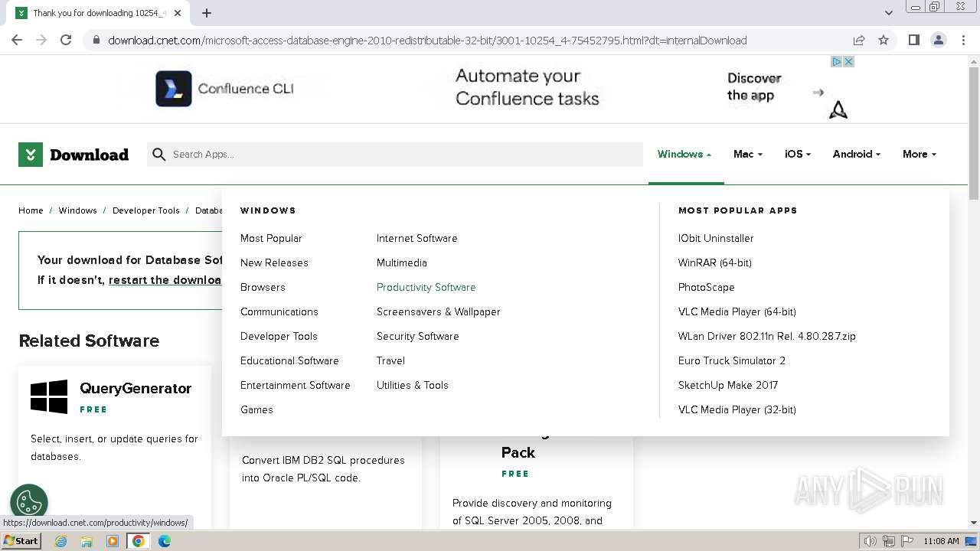The image size is (980, 551).
Task: Close the current CNET download tab
Action: [x=178, y=13]
